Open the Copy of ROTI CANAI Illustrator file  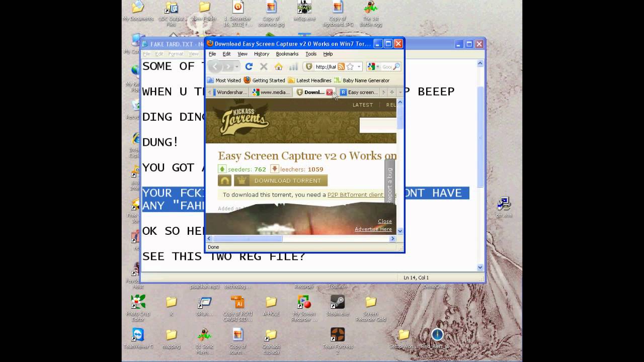tap(237, 308)
